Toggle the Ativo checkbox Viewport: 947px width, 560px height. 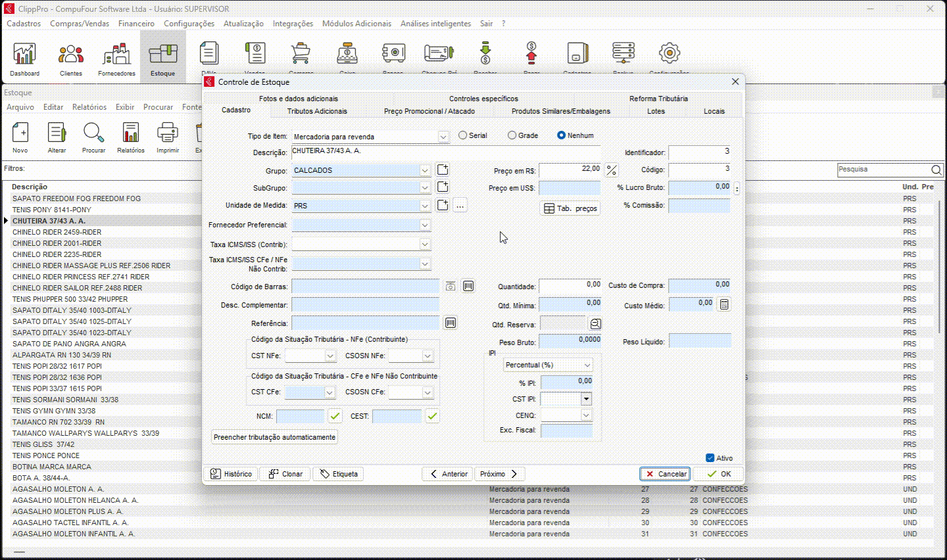pos(710,458)
